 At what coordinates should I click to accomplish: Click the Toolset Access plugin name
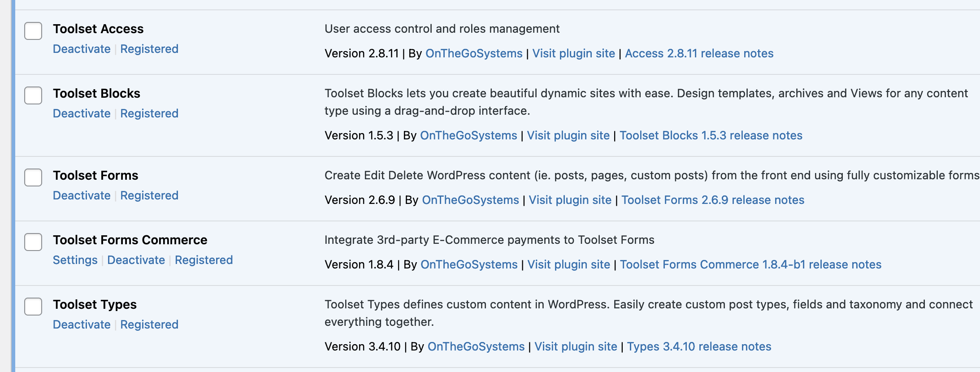tap(98, 29)
